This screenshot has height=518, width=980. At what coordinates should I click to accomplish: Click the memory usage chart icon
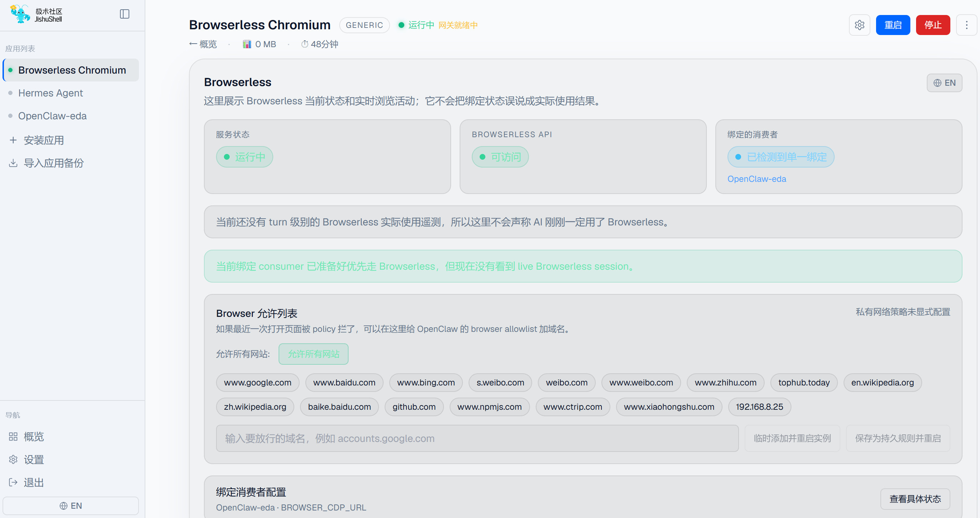point(247,44)
